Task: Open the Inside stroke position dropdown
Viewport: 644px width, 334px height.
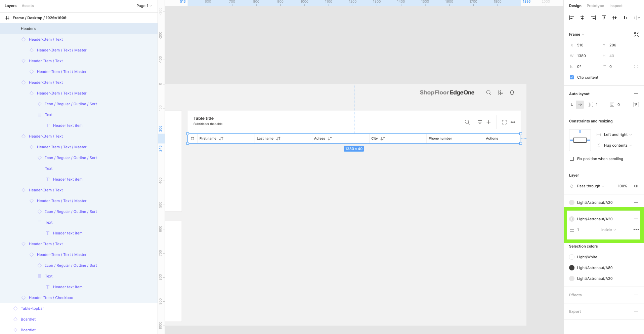Action: click(x=608, y=230)
